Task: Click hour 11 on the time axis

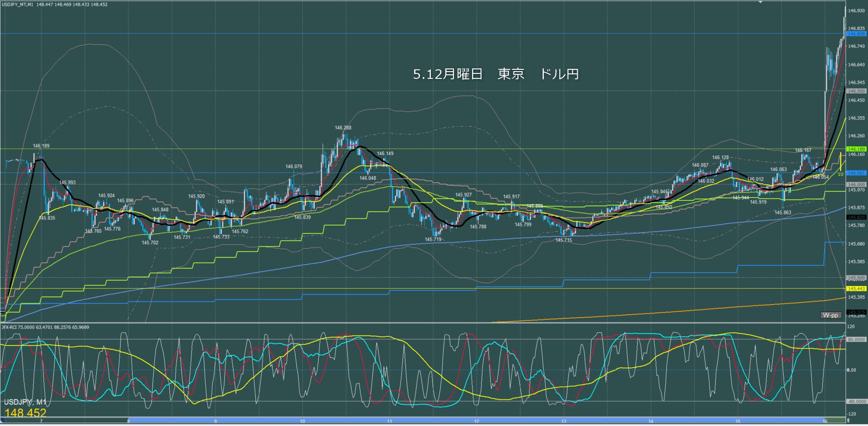Action: point(390,421)
